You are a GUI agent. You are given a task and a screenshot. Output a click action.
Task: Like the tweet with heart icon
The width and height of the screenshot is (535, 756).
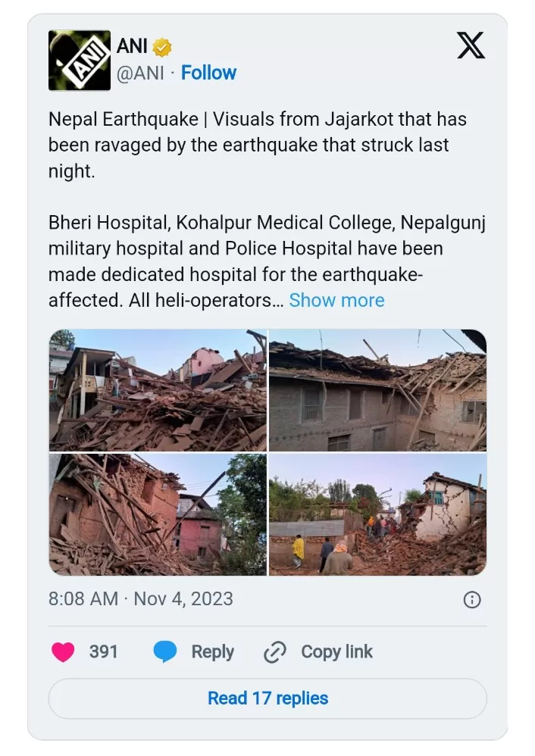[x=63, y=652]
